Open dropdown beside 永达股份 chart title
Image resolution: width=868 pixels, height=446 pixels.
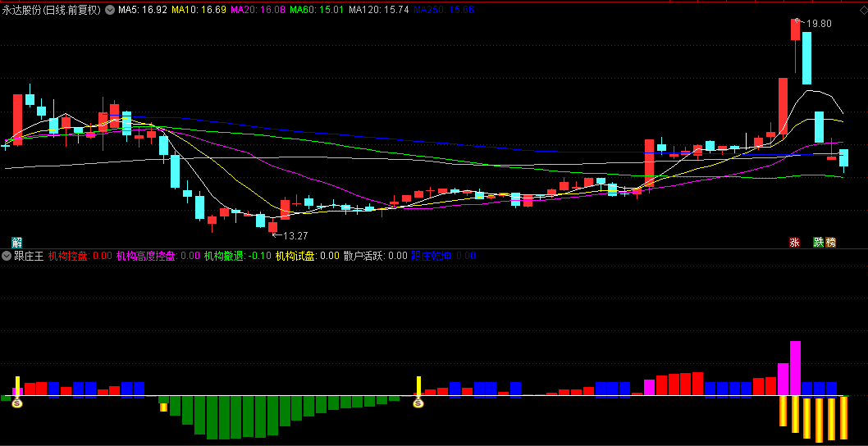(109, 9)
